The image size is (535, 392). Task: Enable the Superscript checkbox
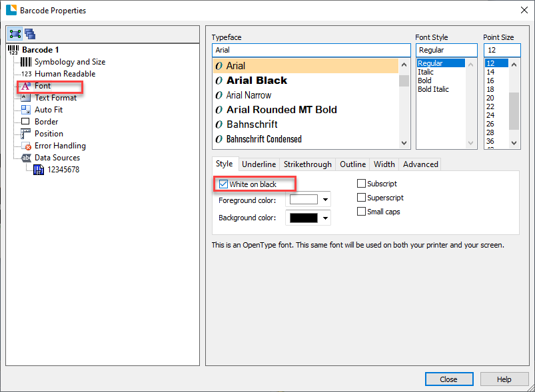tap(361, 198)
